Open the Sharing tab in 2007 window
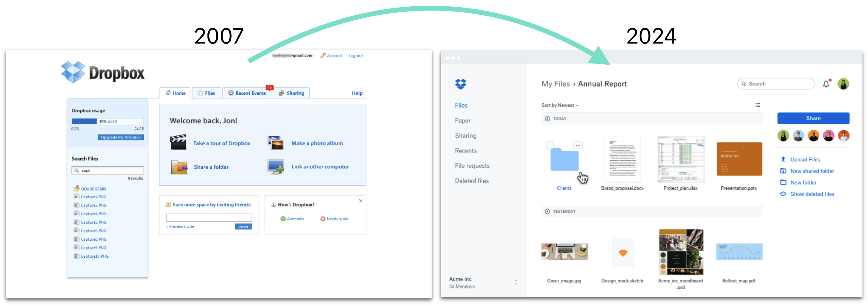This screenshot has height=306, width=868. tap(291, 93)
